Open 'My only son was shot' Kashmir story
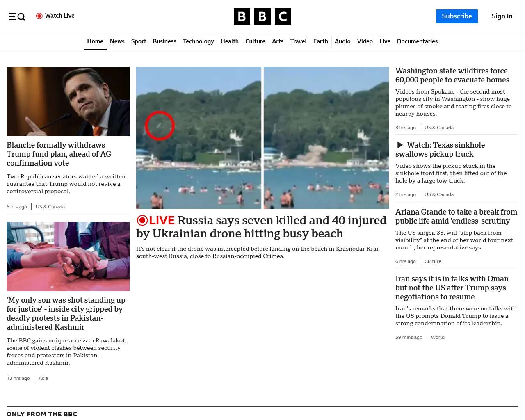Viewport: 525px width, 420px height. click(x=66, y=313)
